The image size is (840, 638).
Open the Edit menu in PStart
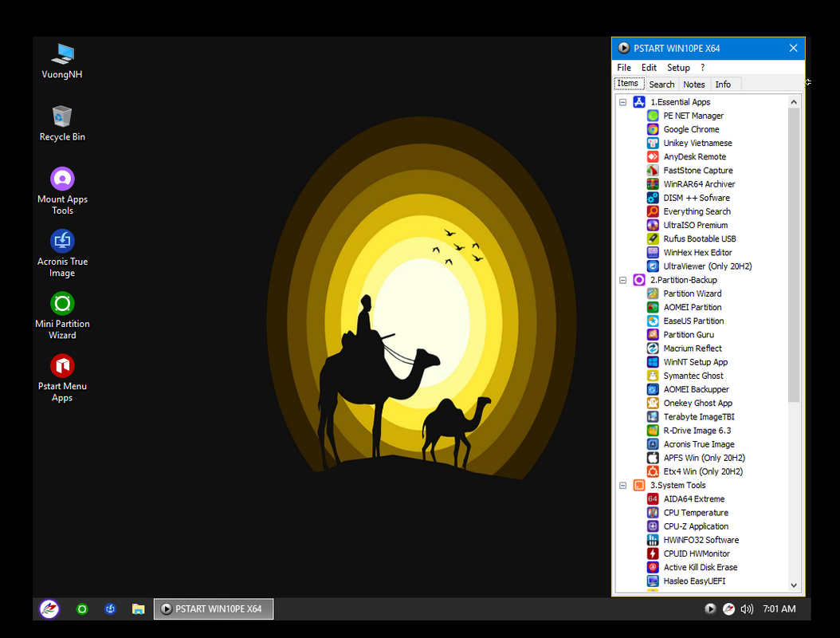tap(649, 68)
